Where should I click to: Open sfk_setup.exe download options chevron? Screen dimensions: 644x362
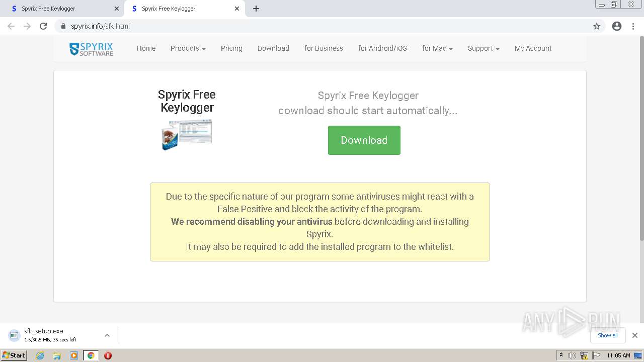pos(107,335)
